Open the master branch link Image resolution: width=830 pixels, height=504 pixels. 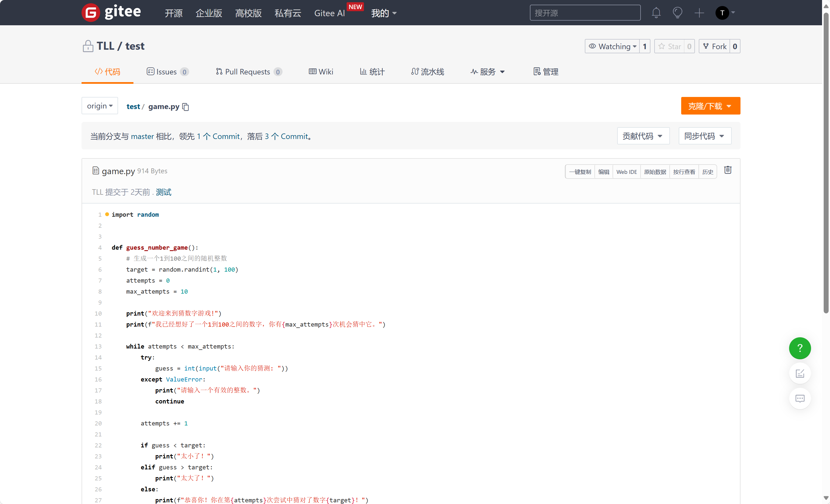coord(142,136)
